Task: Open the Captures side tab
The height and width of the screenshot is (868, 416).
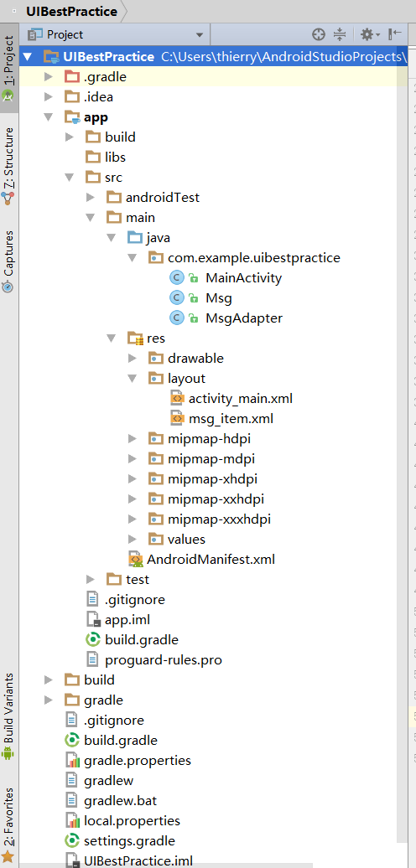Action: point(8,261)
